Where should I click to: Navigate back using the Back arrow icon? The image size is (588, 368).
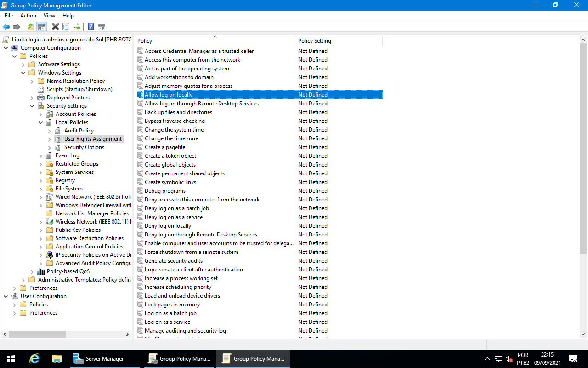tap(6, 26)
